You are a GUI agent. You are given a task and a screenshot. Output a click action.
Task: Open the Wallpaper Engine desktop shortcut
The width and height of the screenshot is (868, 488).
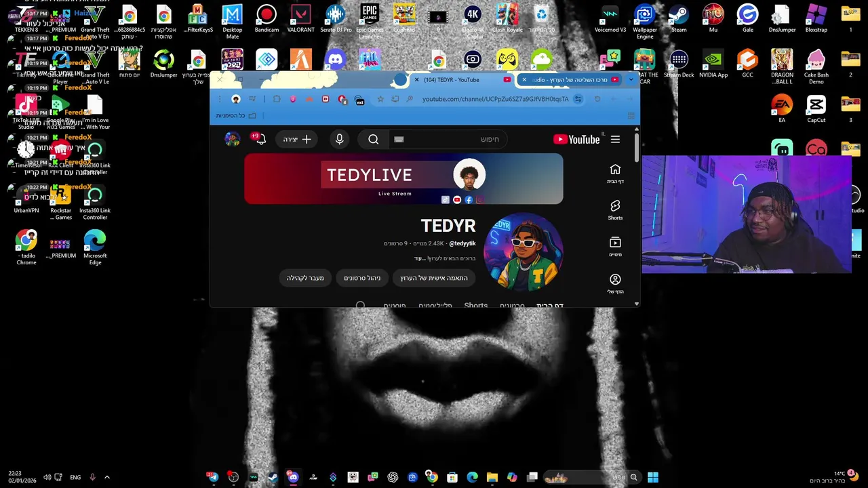coord(645,22)
